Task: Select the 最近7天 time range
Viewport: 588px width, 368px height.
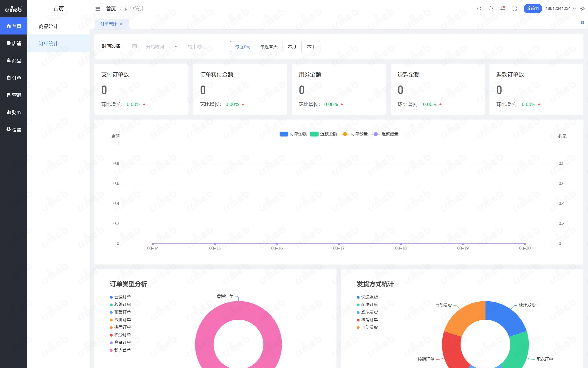Action: 242,46
